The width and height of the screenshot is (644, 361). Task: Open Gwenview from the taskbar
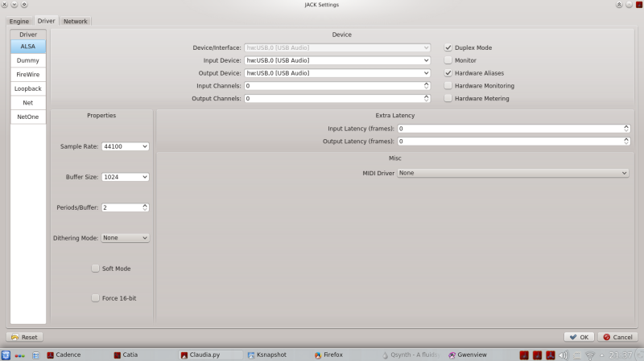click(x=468, y=355)
